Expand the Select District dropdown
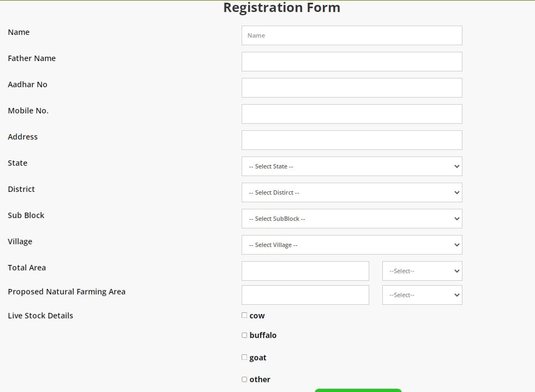This screenshot has height=392, width=535. [x=352, y=192]
